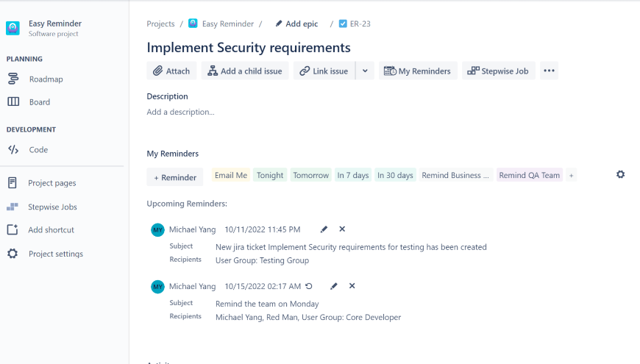Go to the Board view
640x364 pixels.
[40, 102]
